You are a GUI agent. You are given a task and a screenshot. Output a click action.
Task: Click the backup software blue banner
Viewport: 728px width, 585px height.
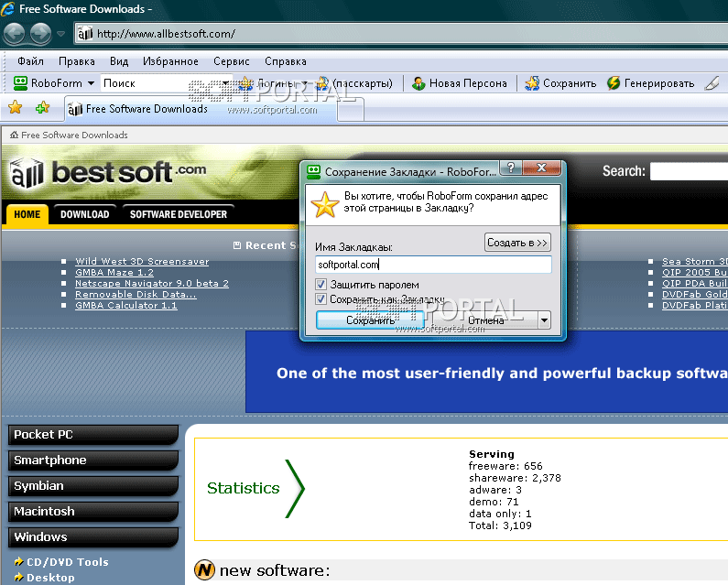pyautogui.click(x=486, y=372)
